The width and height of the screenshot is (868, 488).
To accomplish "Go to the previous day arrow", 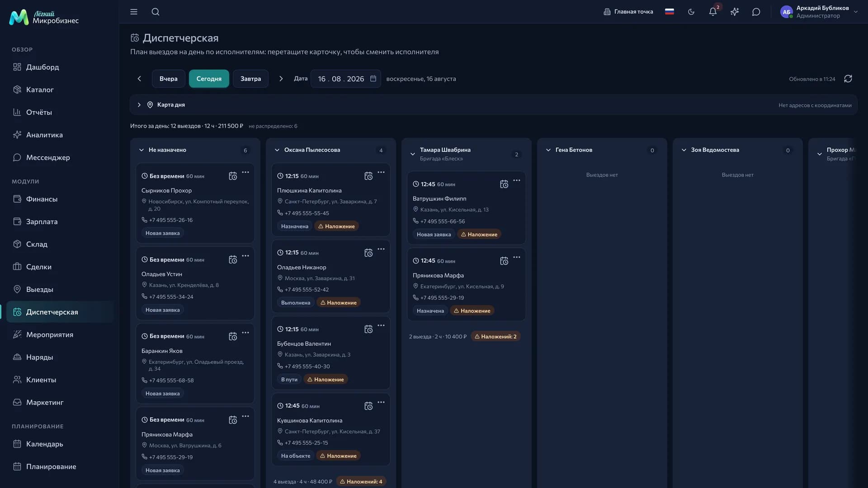I will [139, 79].
